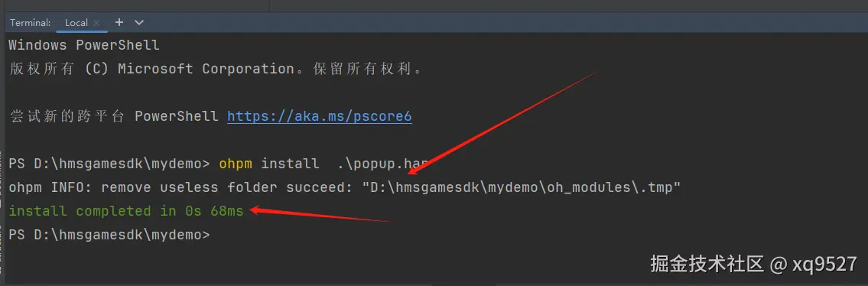
Task: Click the install completed in 0s 68ms line
Action: click(x=126, y=211)
